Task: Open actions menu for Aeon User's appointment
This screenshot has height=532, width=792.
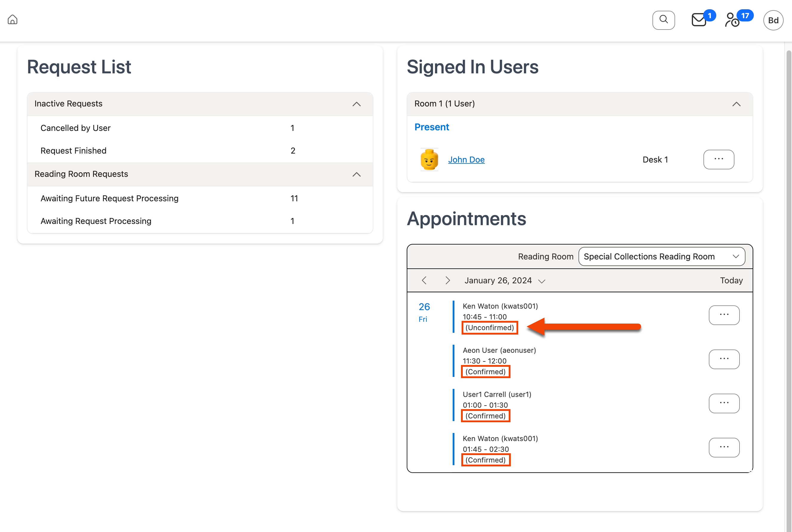Action: pyautogui.click(x=725, y=359)
